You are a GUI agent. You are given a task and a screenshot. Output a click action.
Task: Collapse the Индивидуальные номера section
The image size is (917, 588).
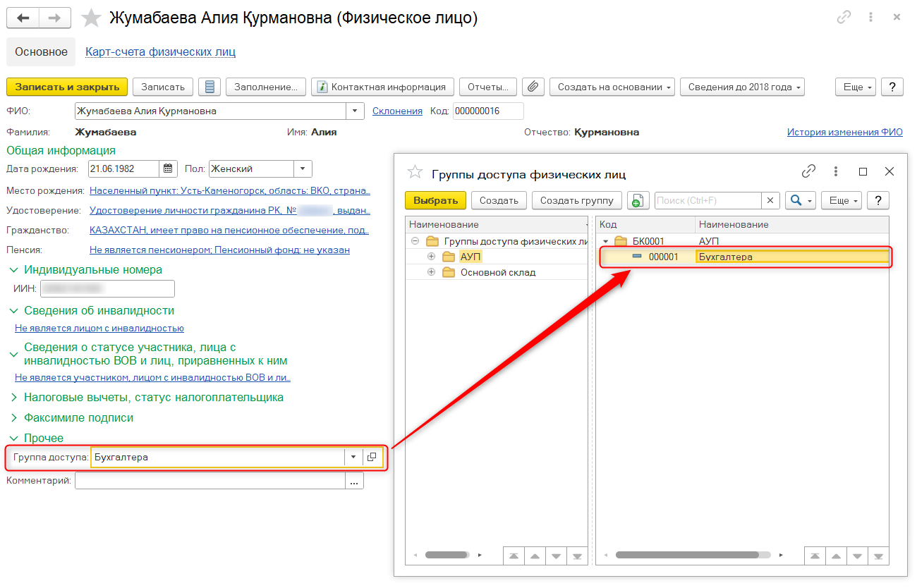click(x=13, y=270)
